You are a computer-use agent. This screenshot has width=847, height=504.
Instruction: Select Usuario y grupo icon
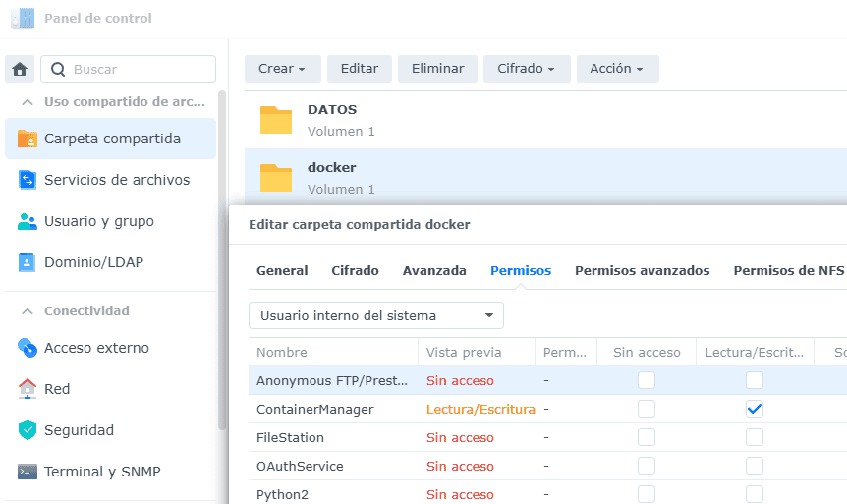tap(28, 221)
